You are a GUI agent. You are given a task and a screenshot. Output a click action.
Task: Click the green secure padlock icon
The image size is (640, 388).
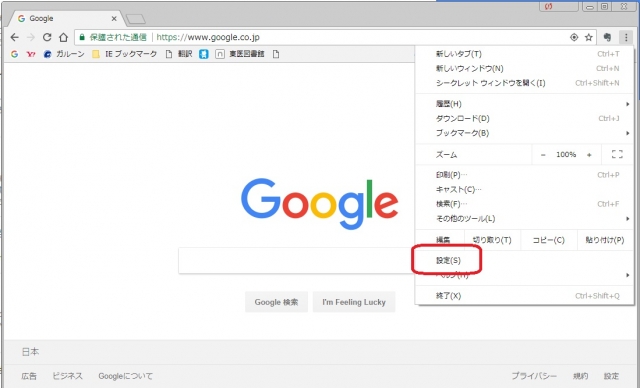pos(82,38)
